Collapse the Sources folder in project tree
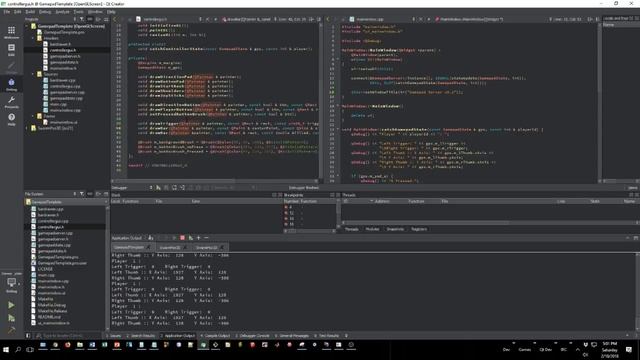This screenshot has width=640, height=360. click(33, 74)
